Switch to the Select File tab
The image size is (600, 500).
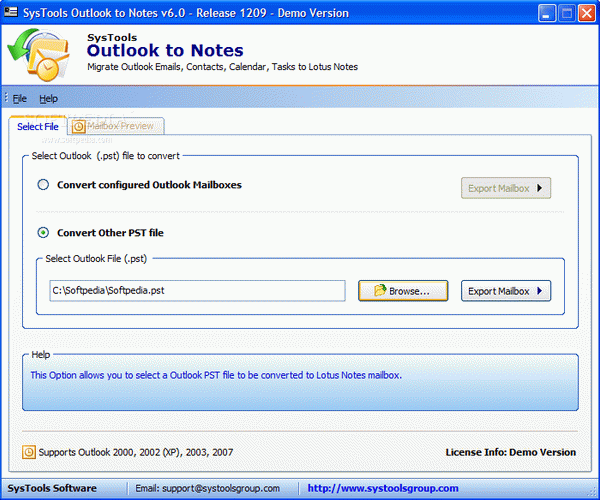38,126
